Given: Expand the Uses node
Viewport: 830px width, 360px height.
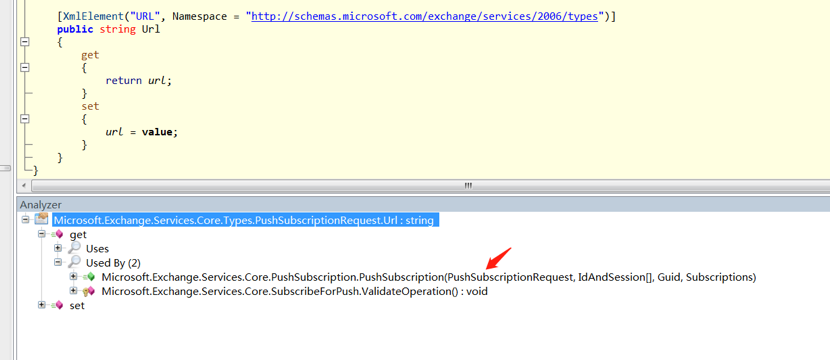Looking at the screenshot, I should 58,248.
